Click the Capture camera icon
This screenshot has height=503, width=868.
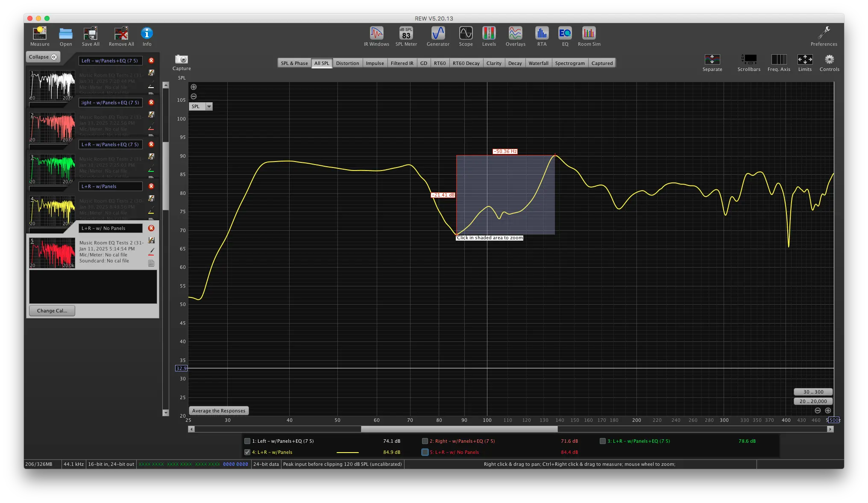pyautogui.click(x=182, y=59)
